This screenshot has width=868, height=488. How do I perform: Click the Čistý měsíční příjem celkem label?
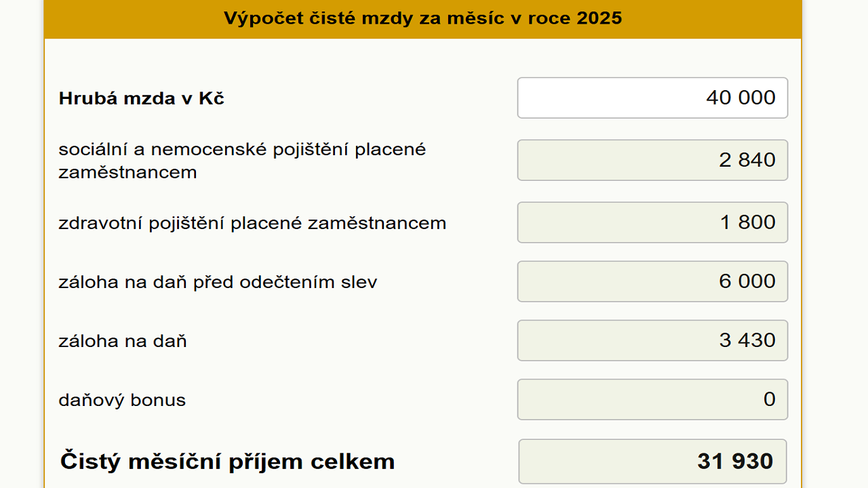(x=228, y=460)
